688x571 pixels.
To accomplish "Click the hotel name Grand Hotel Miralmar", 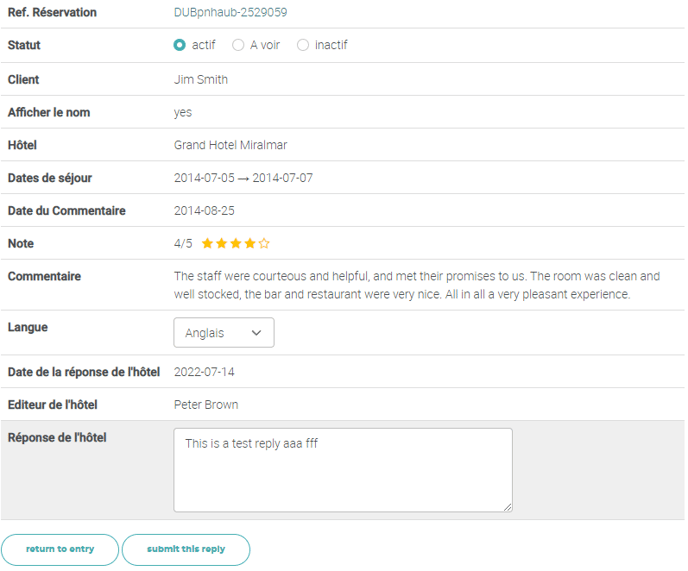I will pyautogui.click(x=230, y=145).
